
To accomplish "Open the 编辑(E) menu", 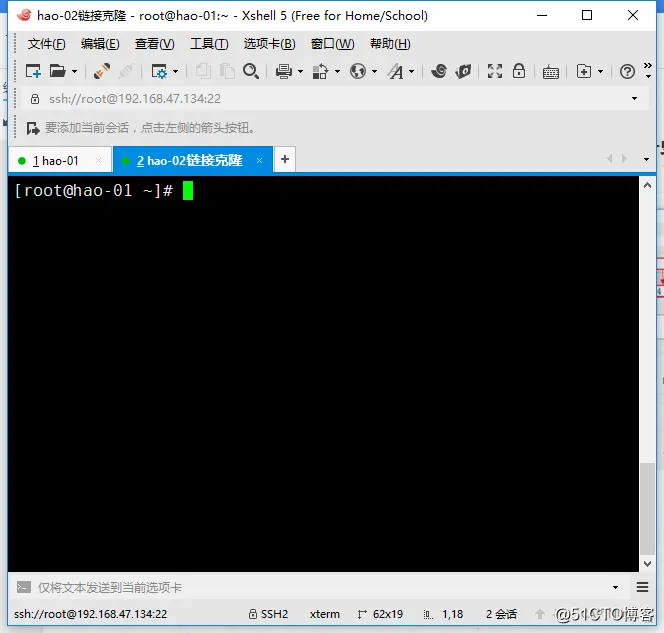I will click(x=100, y=44).
